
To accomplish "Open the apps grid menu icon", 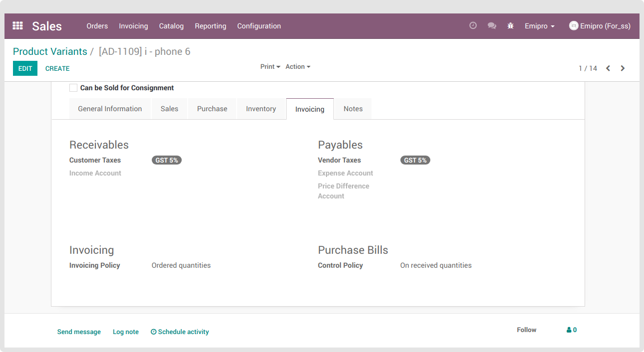I will (x=18, y=26).
